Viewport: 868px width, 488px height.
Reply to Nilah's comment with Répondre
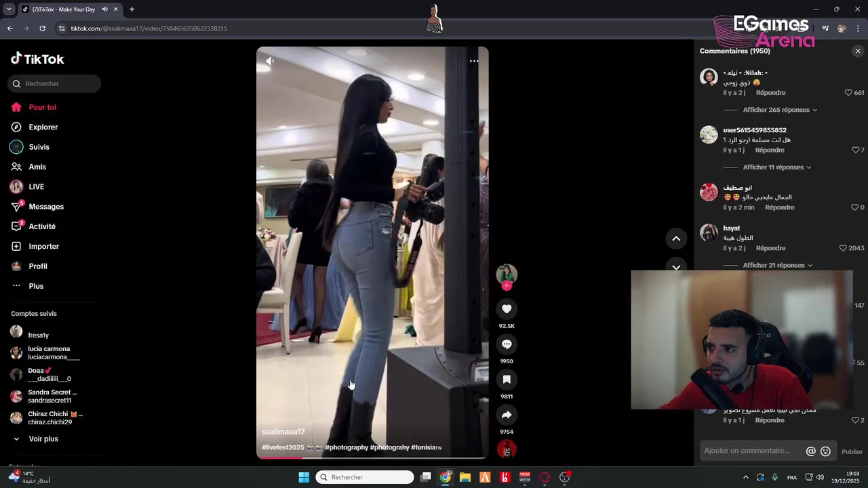[770, 93]
